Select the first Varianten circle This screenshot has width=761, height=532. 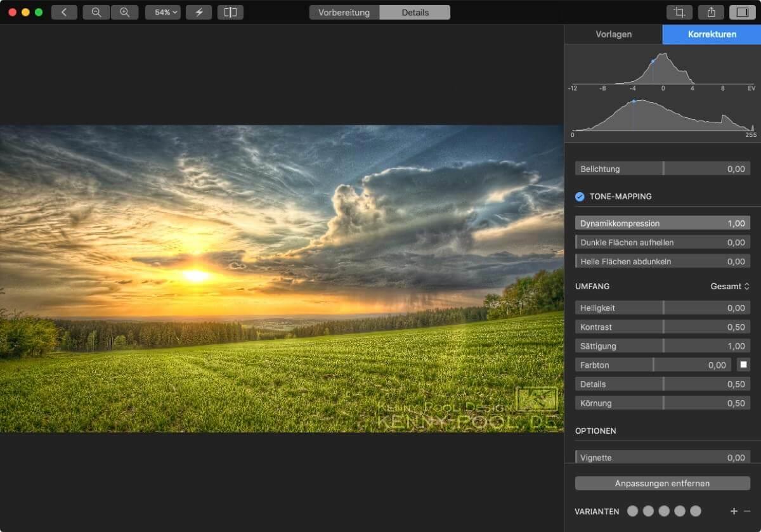632,511
